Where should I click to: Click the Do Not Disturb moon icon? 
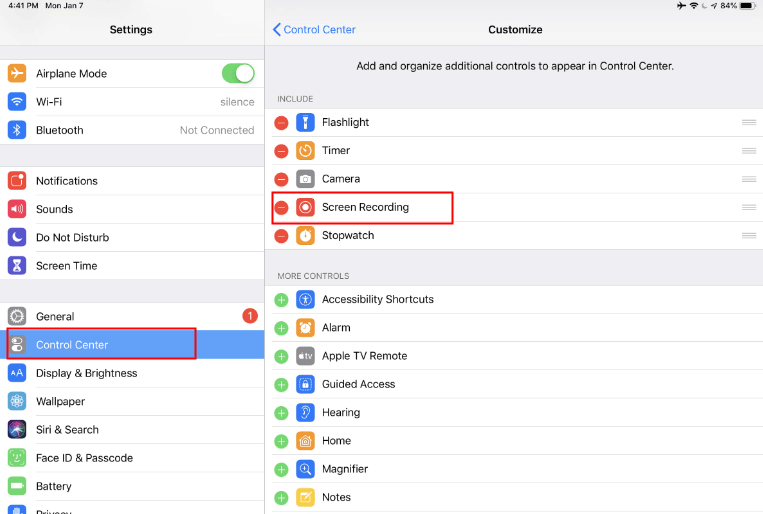17,237
